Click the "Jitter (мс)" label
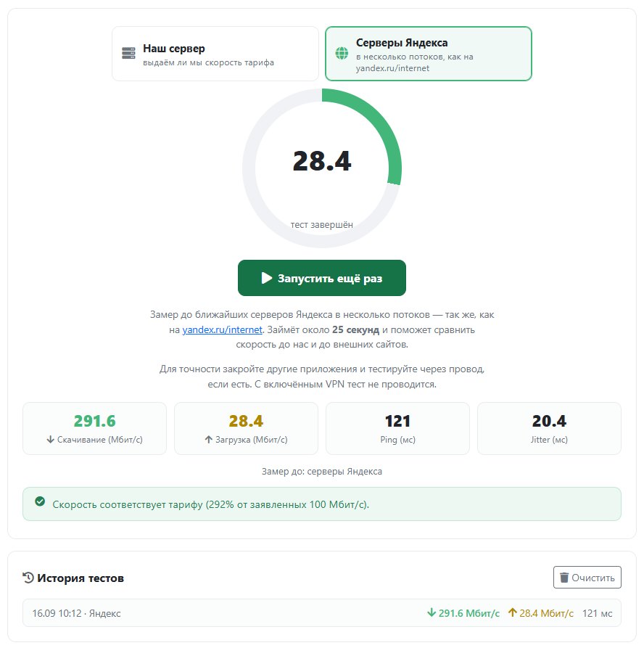The image size is (644, 648). point(549,440)
